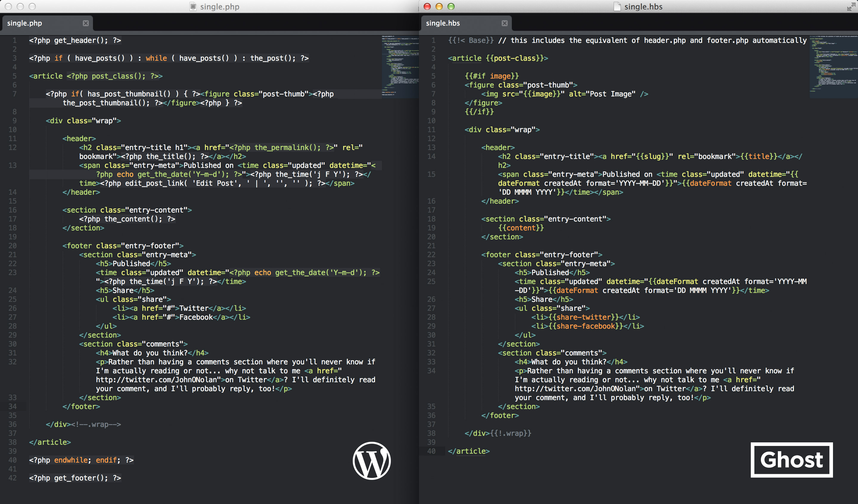Screen dimensions: 858x504
Task: Click line number 40 in single.hbs gutter
Action: pyautogui.click(x=431, y=451)
